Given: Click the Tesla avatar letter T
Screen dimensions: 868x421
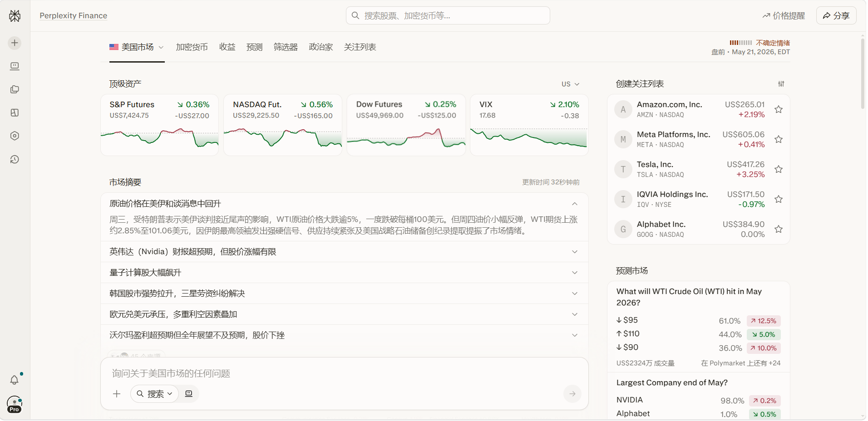Looking at the screenshot, I should click(x=623, y=169).
